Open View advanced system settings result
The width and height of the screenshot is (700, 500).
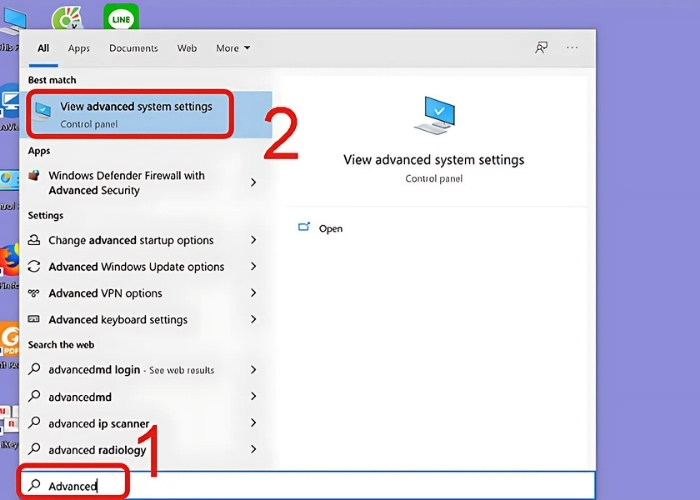(x=135, y=114)
